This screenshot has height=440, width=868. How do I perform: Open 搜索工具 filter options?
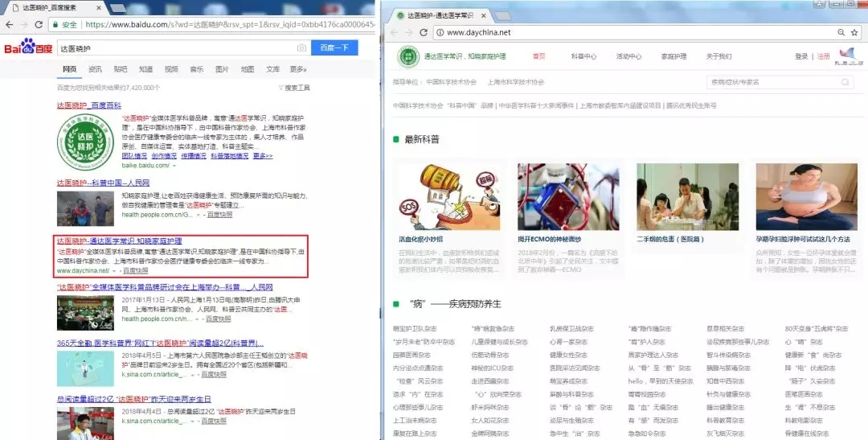click(x=294, y=88)
